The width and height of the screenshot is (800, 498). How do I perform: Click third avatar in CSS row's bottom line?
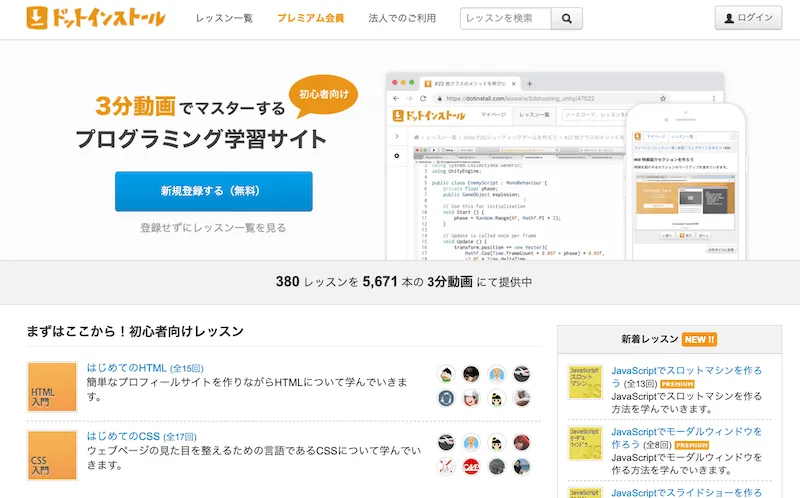[496, 466]
